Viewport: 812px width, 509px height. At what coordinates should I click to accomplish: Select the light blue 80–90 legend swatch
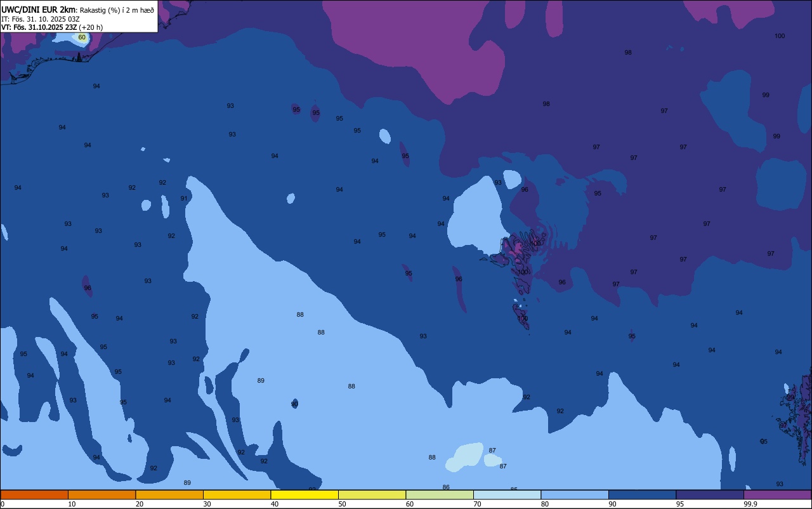[575, 494]
